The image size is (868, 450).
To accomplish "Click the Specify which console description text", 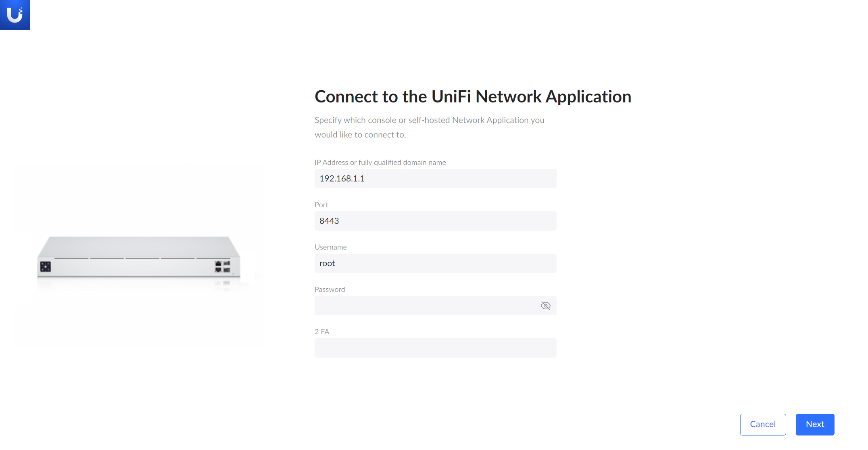I will click(x=429, y=127).
